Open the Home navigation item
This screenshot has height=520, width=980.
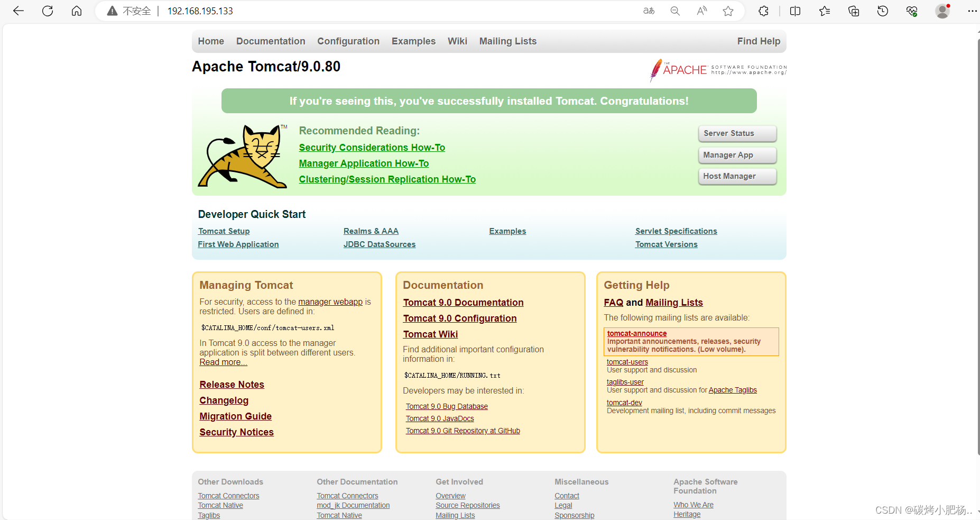coord(211,41)
